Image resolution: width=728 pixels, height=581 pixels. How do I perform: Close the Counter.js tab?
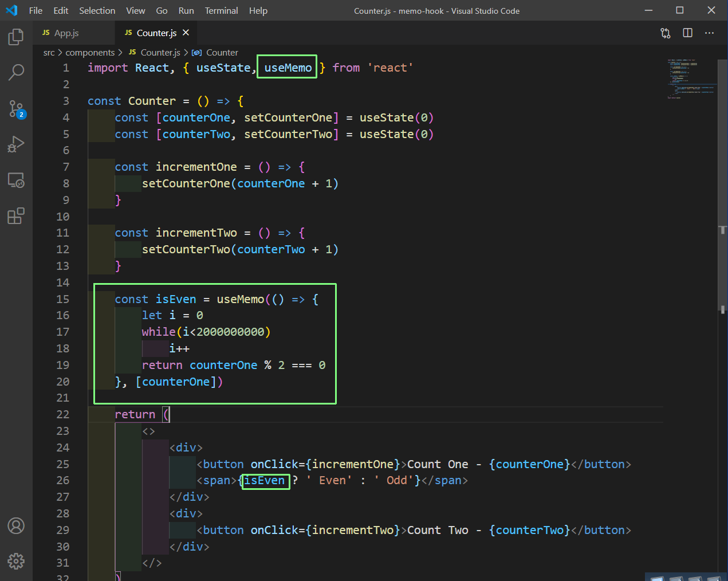pos(186,33)
